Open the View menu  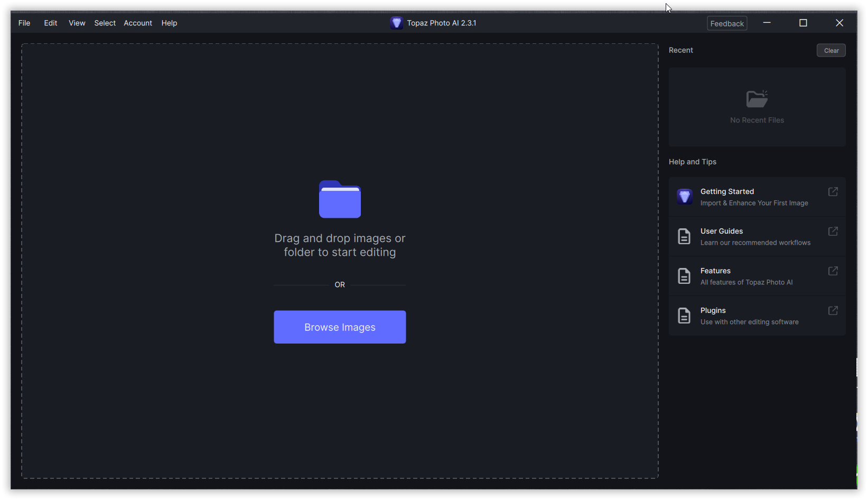[77, 23]
